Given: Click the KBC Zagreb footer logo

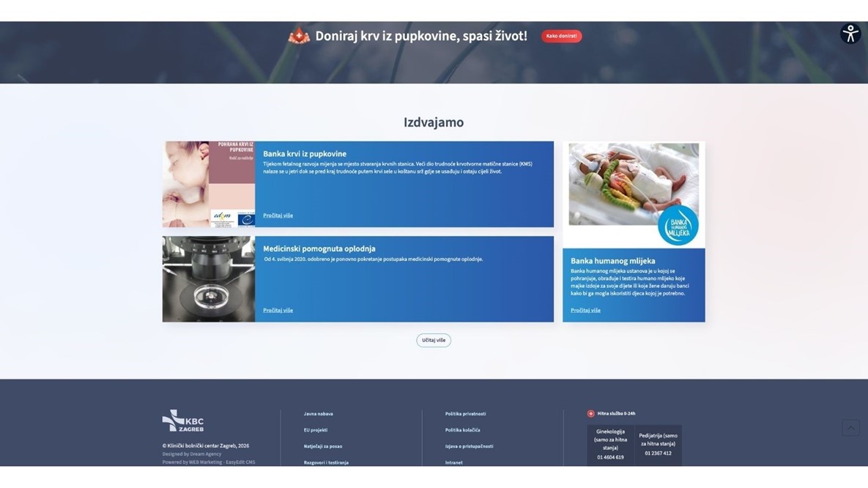Looking at the screenshot, I should [183, 421].
